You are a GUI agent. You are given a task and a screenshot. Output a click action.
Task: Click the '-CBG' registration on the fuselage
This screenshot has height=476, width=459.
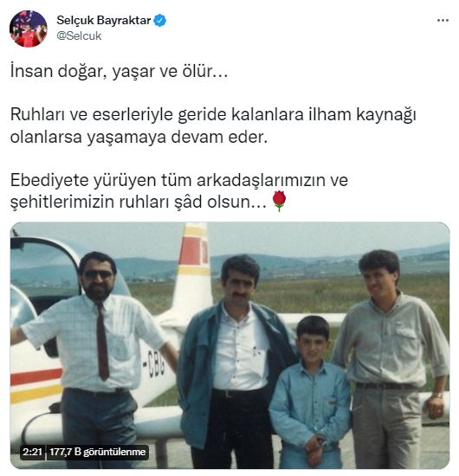coord(153,364)
